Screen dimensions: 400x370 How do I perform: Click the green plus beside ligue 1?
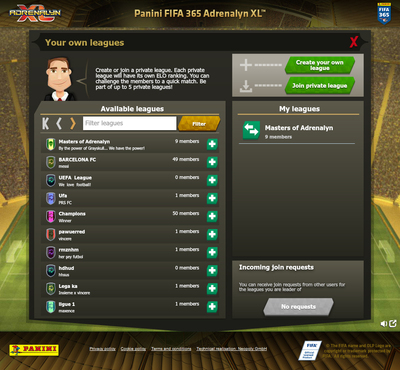tap(212, 306)
